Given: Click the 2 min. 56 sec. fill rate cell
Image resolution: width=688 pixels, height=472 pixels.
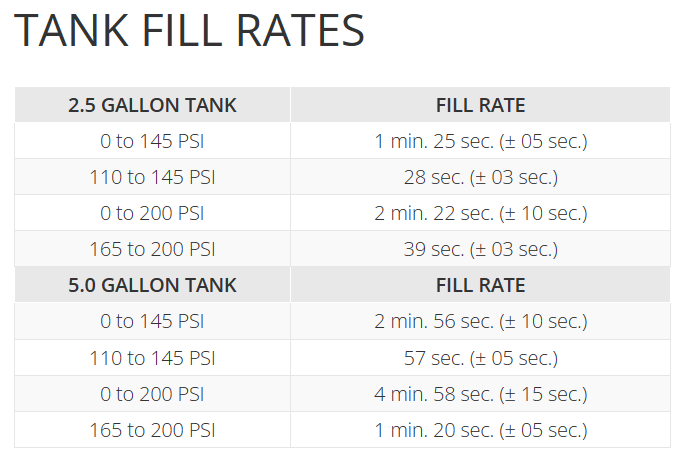Looking at the screenshot, I should (x=480, y=321).
